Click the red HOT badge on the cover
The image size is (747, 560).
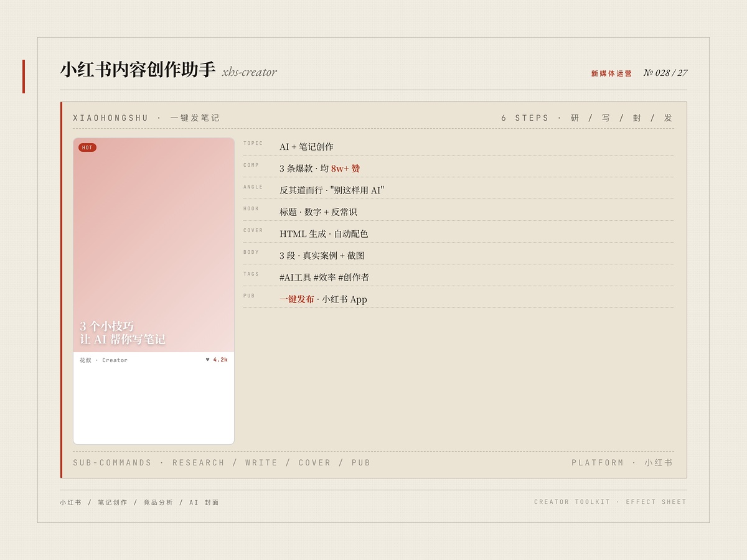pyautogui.click(x=87, y=147)
